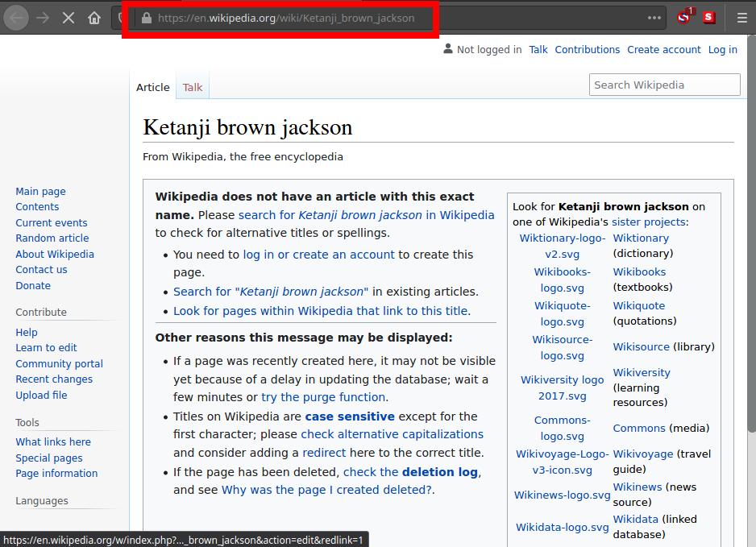Click log in or create an account link
Viewport: 756px width, 547px height.
coord(318,255)
